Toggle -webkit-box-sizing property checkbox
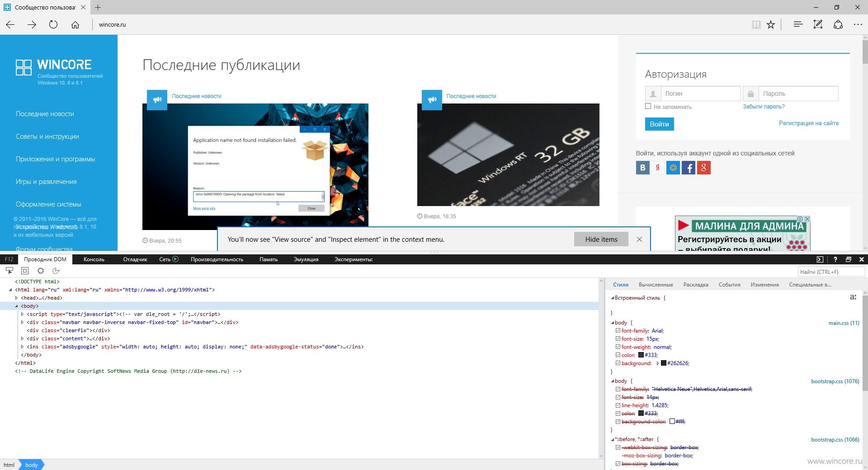Screen dimensions: 868x470 pos(618,447)
